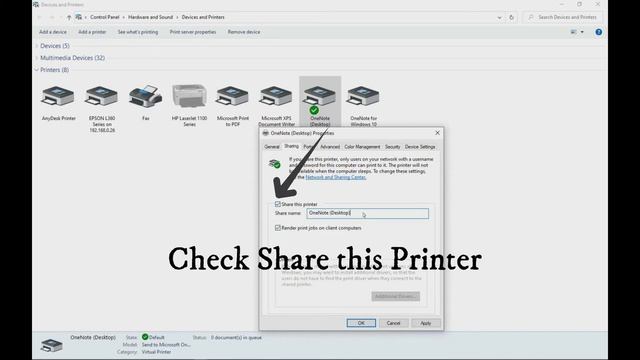Click Remove device in toolbar

click(244, 32)
